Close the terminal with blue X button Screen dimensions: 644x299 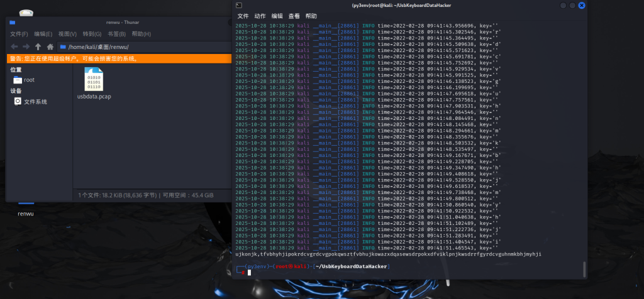(581, 5)
